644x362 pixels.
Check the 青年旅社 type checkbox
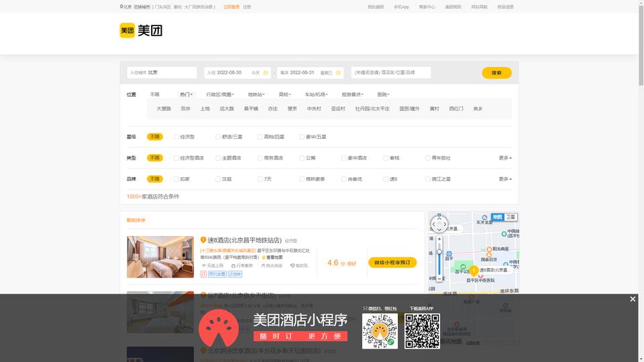[427, 158]
